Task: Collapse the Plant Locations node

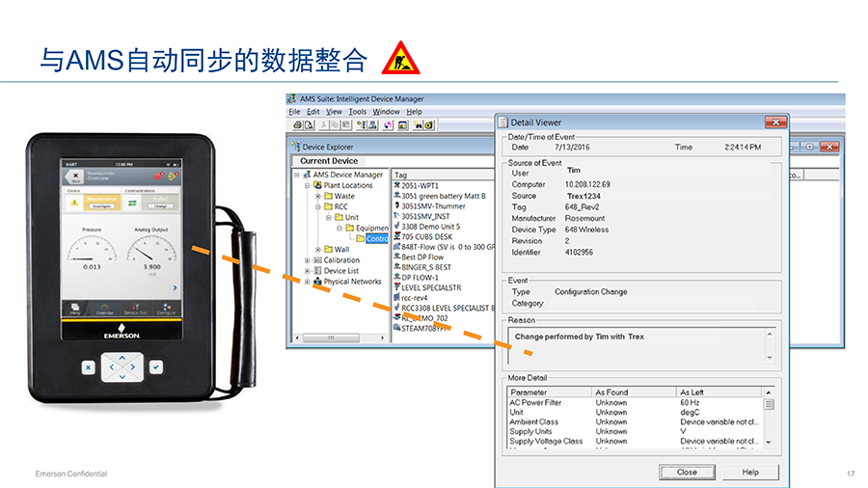Action: point(307,185)
